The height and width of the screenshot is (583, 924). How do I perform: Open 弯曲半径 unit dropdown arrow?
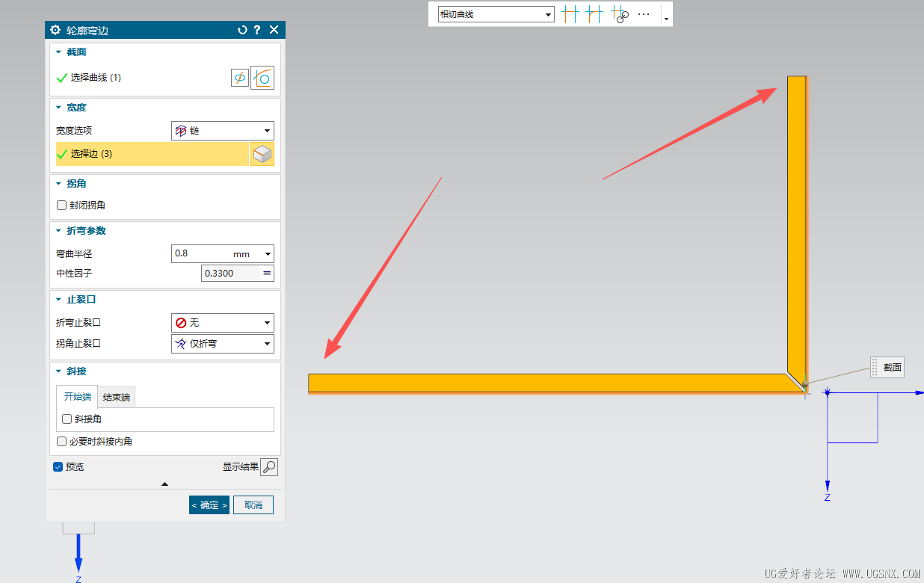268,254
